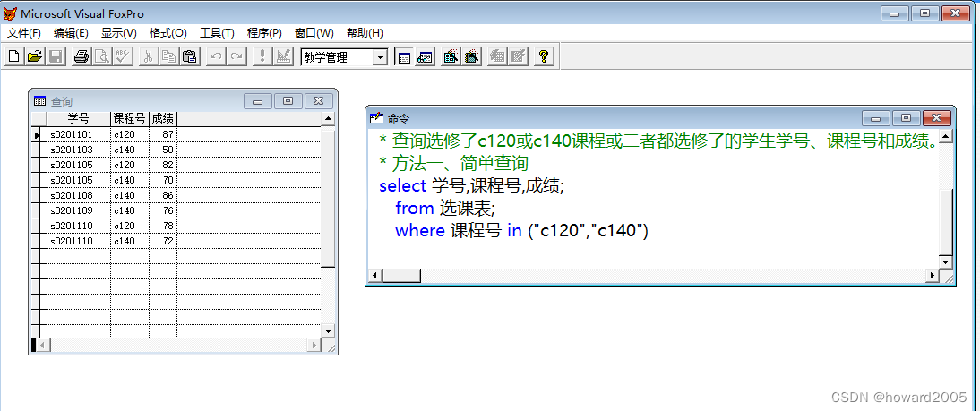Click the Cut scissors icon
Image resolution: width=980 pixels, height=411 pixels.
[148, 56]
